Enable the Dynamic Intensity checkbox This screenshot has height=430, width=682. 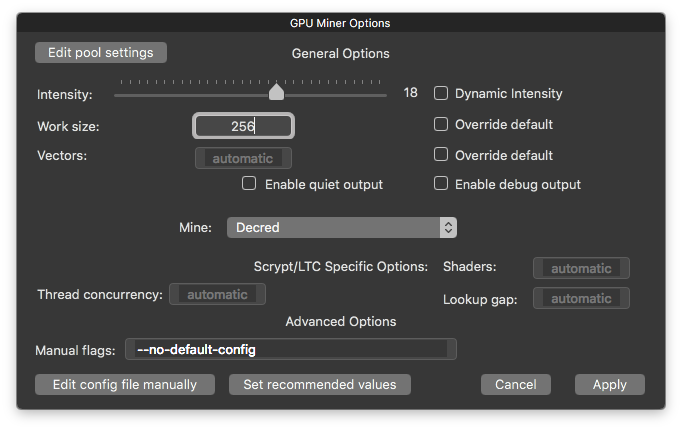tap(441, 93)
